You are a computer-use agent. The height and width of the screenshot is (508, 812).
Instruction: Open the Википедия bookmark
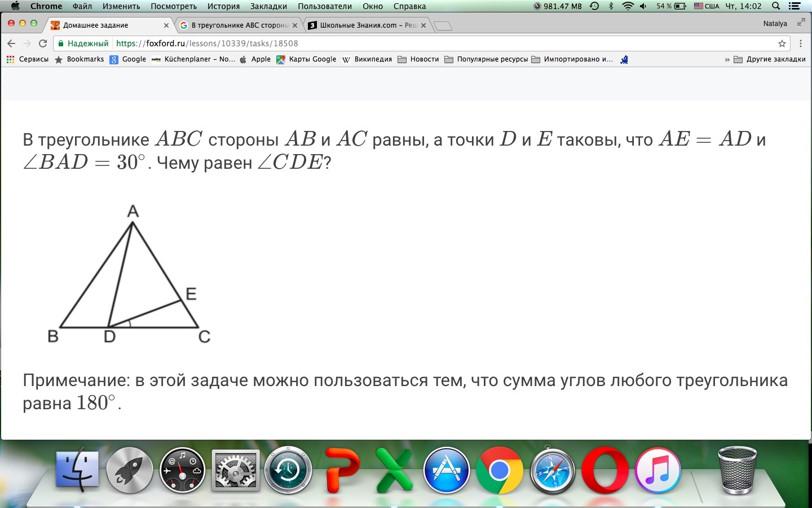click(367, 59)
